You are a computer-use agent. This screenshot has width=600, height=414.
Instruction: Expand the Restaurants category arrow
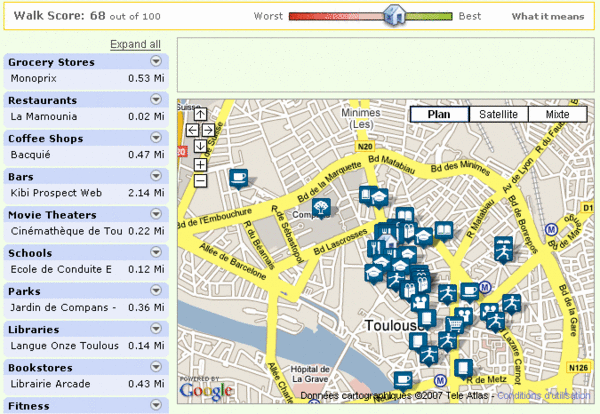(156, 99)
